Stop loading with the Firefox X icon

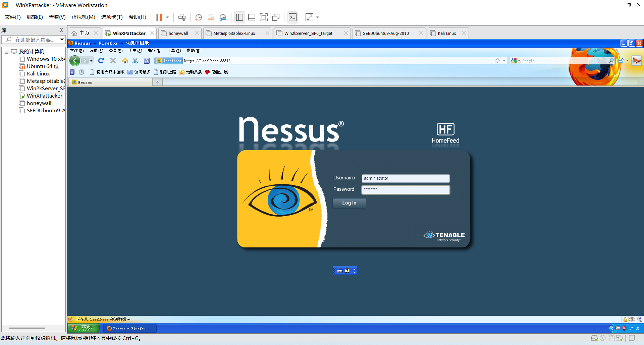pyautogui.click(x=113, y=61)
